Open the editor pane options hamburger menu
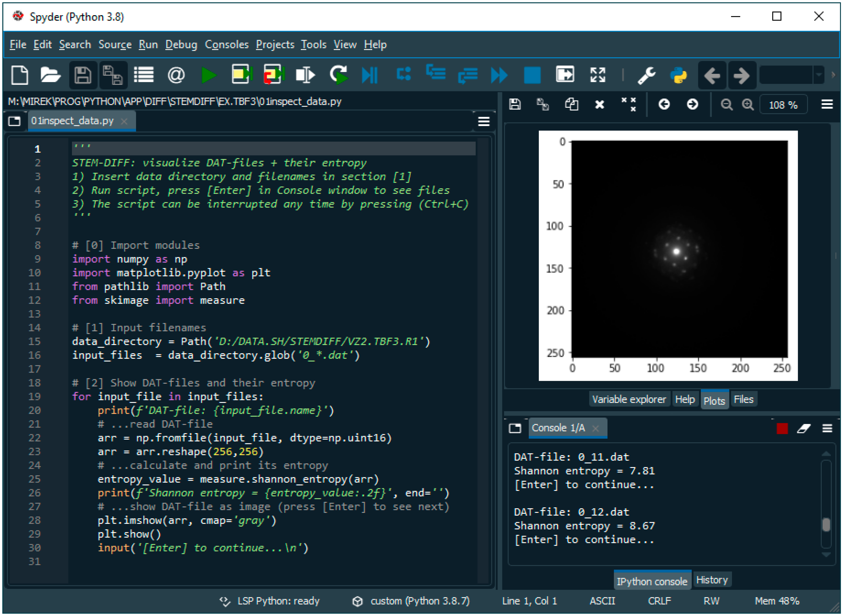Screen dimensions: 844x616 click(484, 122)
